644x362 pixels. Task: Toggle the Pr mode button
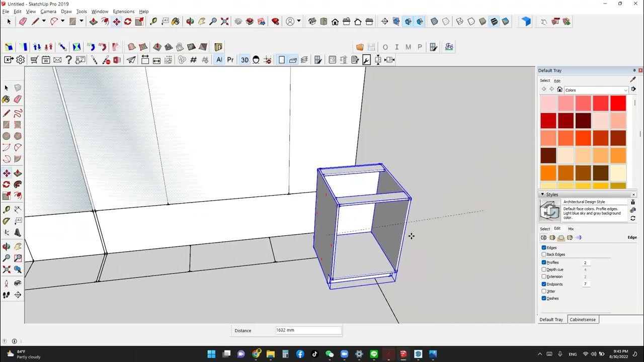pos(230,60)
